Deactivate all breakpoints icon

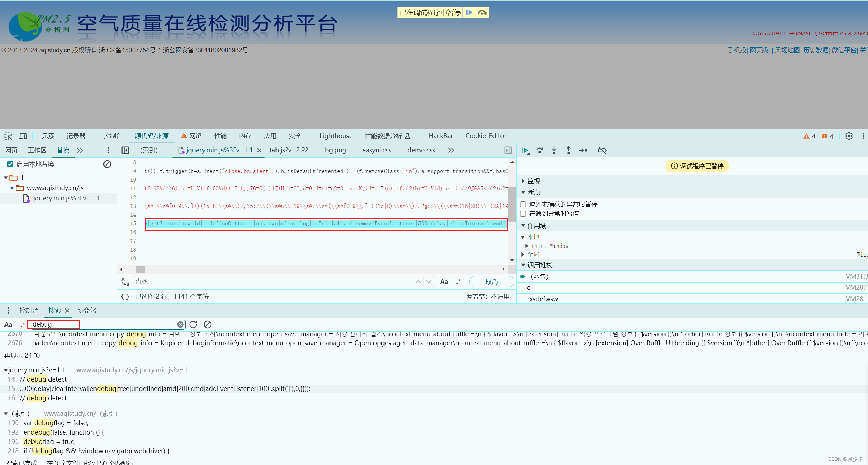(602, 150)
